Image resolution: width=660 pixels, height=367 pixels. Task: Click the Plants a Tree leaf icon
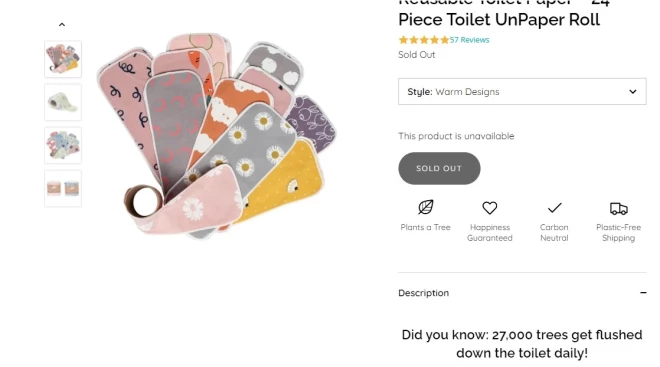[425, 207]
